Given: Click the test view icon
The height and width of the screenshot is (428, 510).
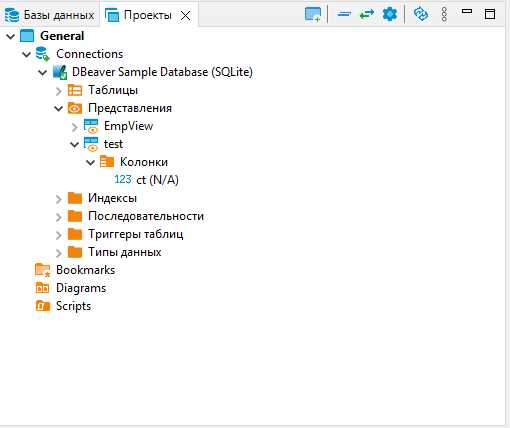Looking at the screenshot, I should (91, 144).
